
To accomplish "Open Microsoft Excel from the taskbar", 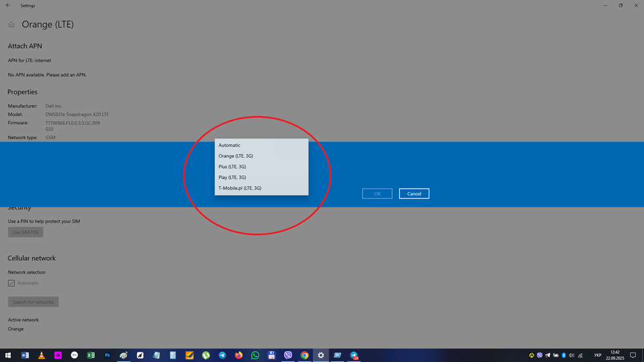I will pos(91,356).
